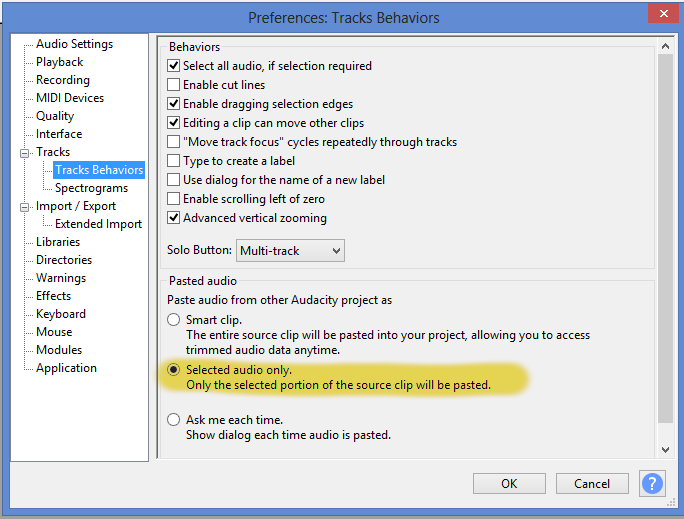Screen dimensions: 684x519
Task: Open the MIDI Devices preferences
Action: tap(70, 98)
